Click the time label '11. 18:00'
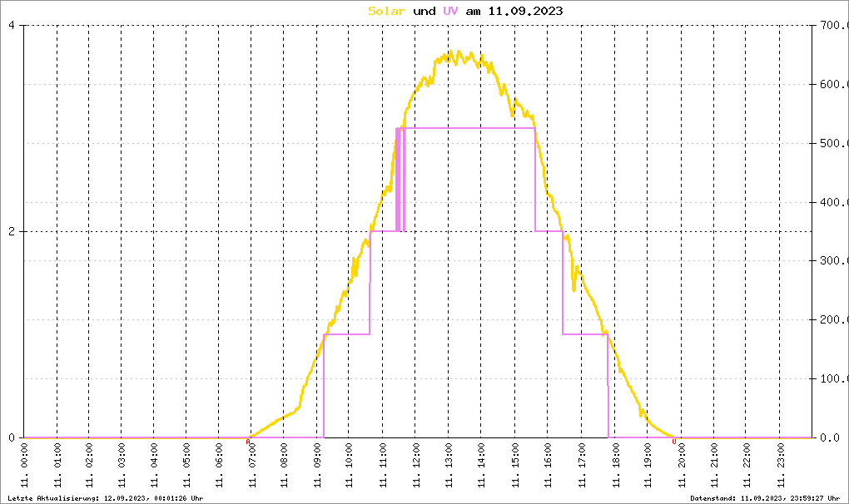Viewport: 849px width, 504px height. pyautogui.click(x=615, y=465)
